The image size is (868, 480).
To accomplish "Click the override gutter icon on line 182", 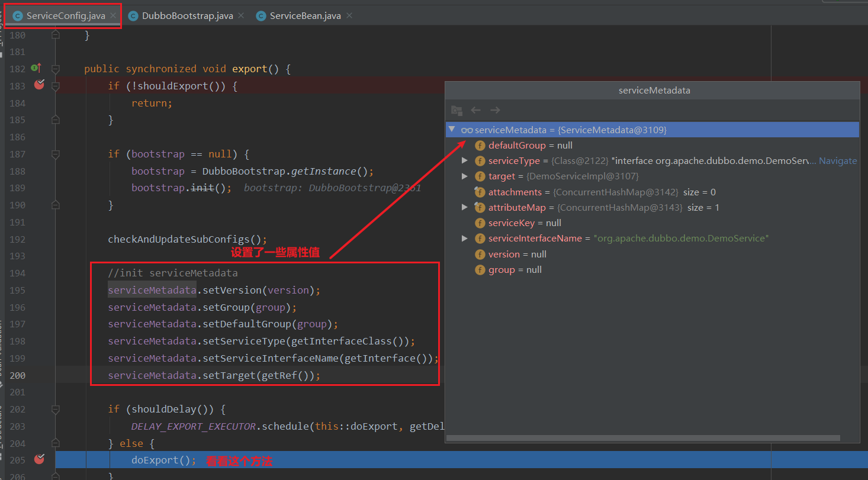I will click(36, 68).
